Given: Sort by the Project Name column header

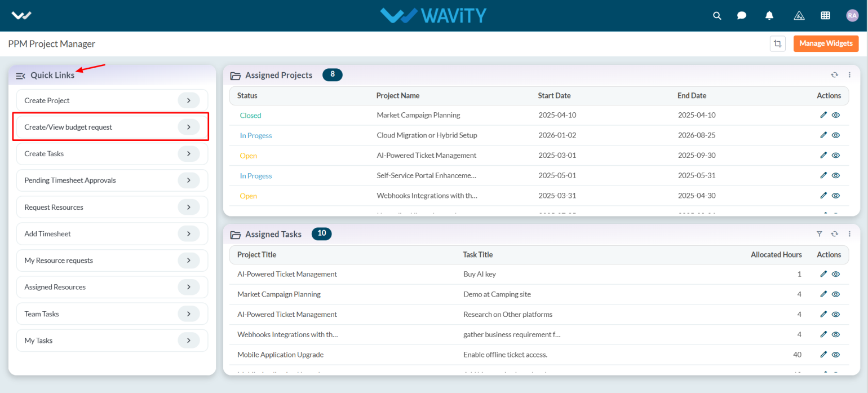Looking at the screenshot, I should click(x=398, y=95).
